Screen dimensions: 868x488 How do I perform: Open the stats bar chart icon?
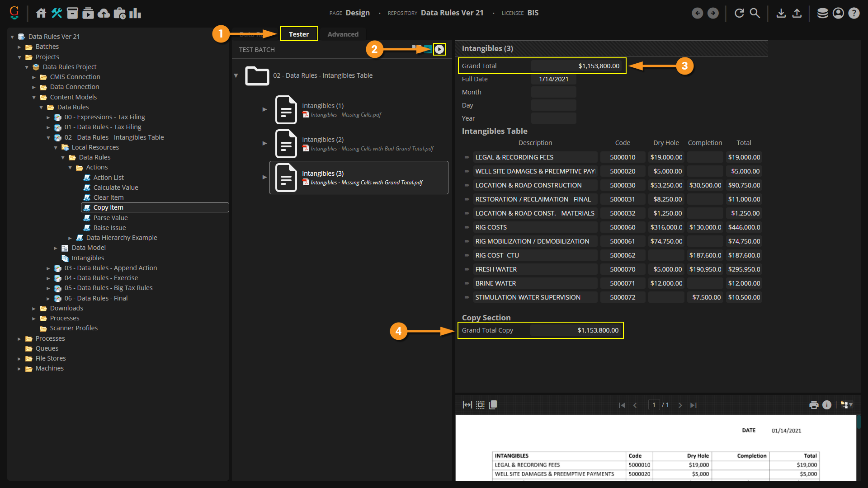coord(135,13)
